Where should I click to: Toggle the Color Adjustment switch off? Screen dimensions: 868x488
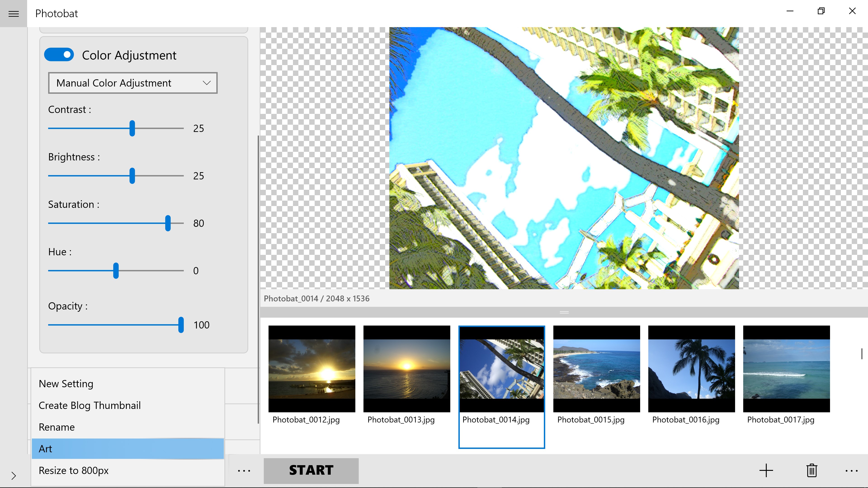tap(59, 54)
